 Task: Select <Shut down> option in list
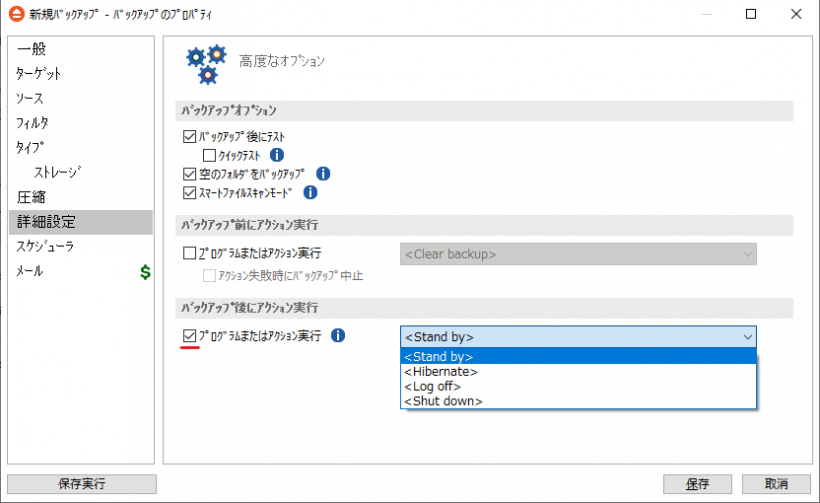578,401
